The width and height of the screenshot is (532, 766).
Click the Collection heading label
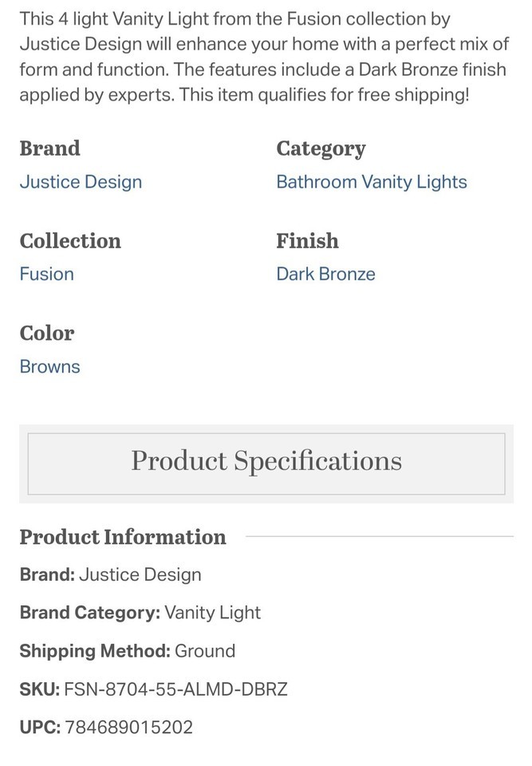pos(70,241)
